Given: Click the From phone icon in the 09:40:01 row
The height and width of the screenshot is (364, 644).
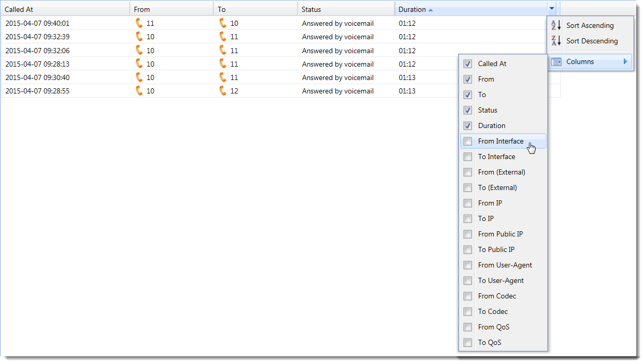Looking at the screenshot, I should (x=139, y=23).
